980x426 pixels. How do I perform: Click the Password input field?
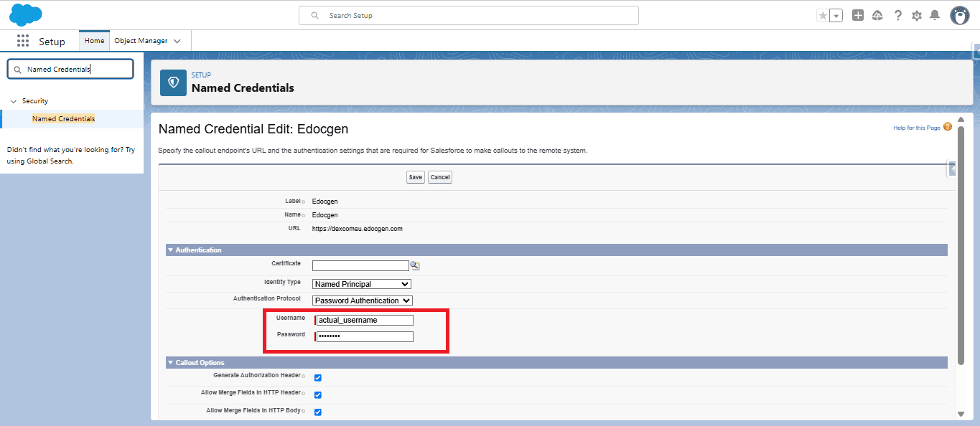(x=365, y=336)
